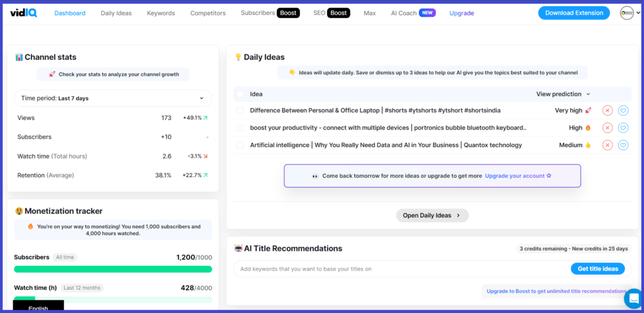Click the Daily Ideas lightbulb icon

238,57
